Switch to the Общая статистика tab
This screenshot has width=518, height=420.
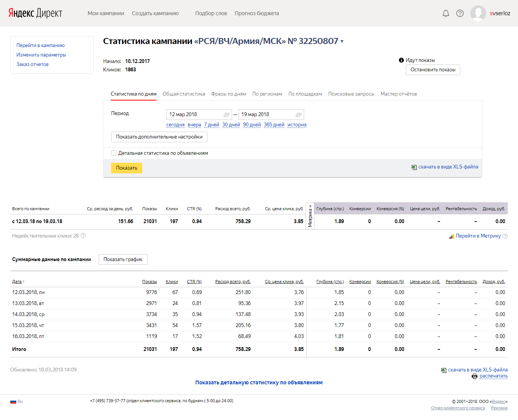[x=184, y=94]
